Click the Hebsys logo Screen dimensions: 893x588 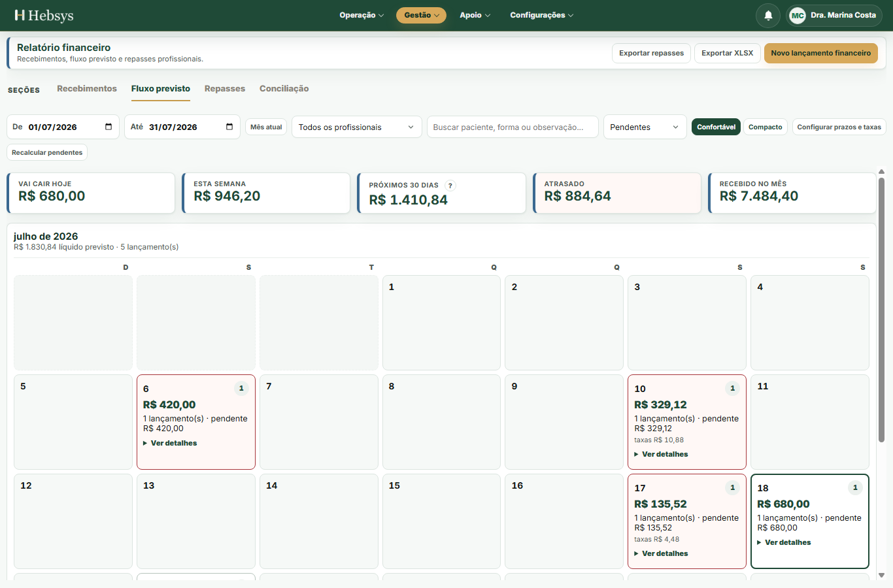click(44, 15)
